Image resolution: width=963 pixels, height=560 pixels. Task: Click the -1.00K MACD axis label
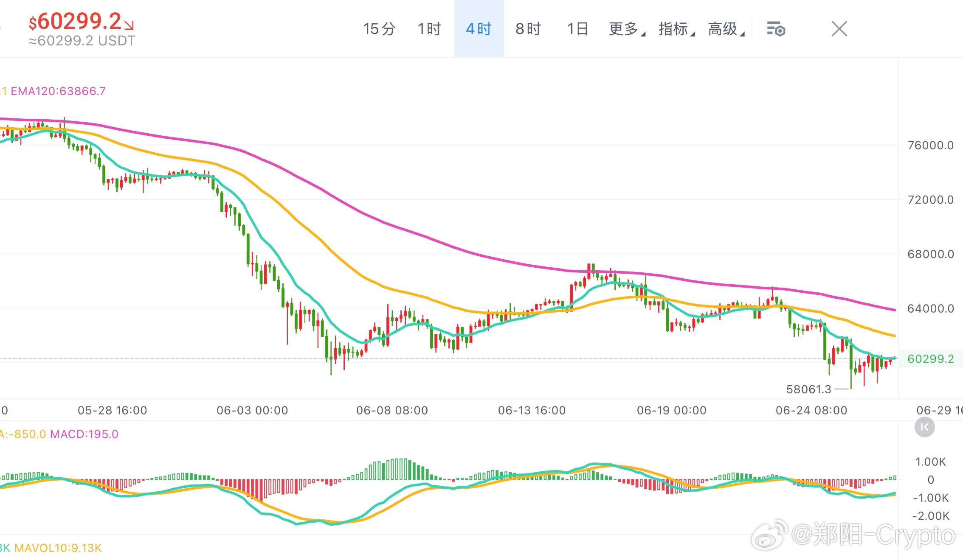coord(931,498)
